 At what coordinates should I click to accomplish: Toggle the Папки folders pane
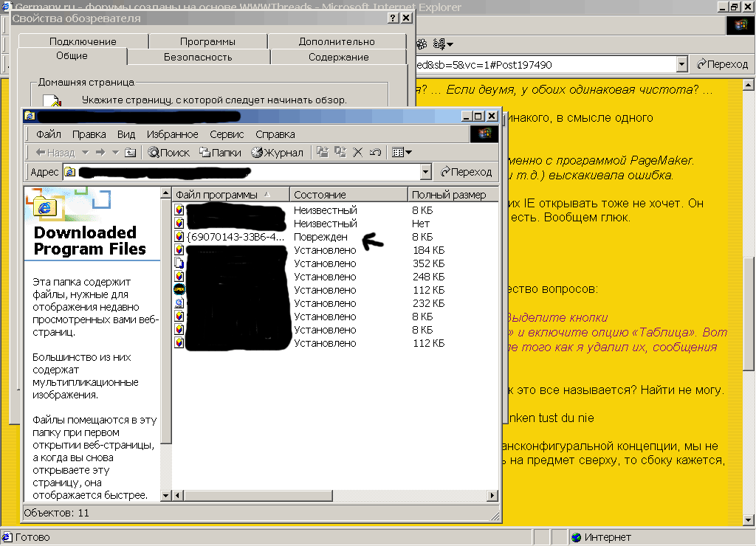(x=220, y=153)
